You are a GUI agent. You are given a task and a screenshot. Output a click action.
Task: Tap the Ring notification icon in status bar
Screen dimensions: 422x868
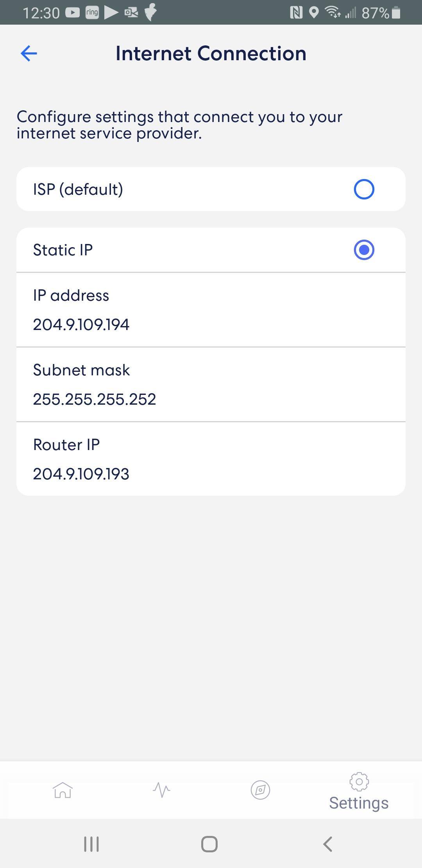pyautogui.click(x=92, y=13)
